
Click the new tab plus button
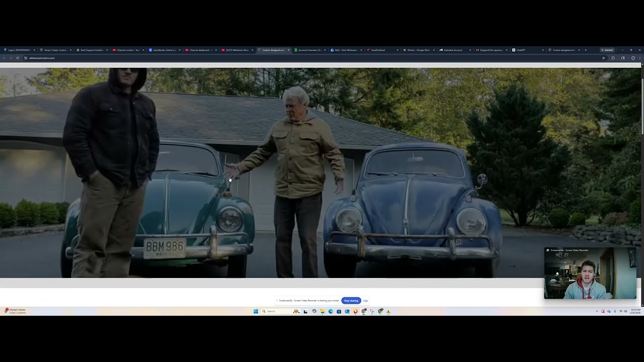click(586, 50)
